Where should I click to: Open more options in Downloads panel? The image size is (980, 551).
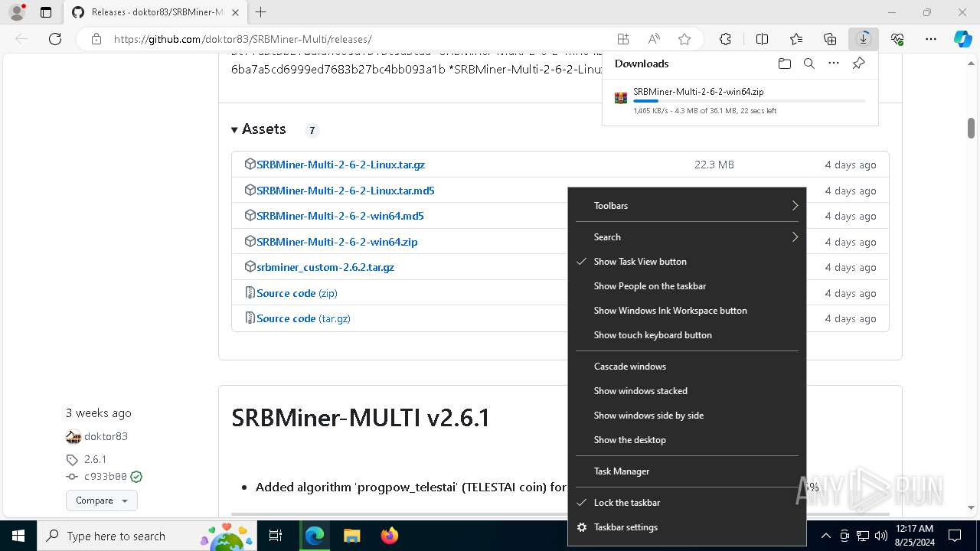coord(833,64)
